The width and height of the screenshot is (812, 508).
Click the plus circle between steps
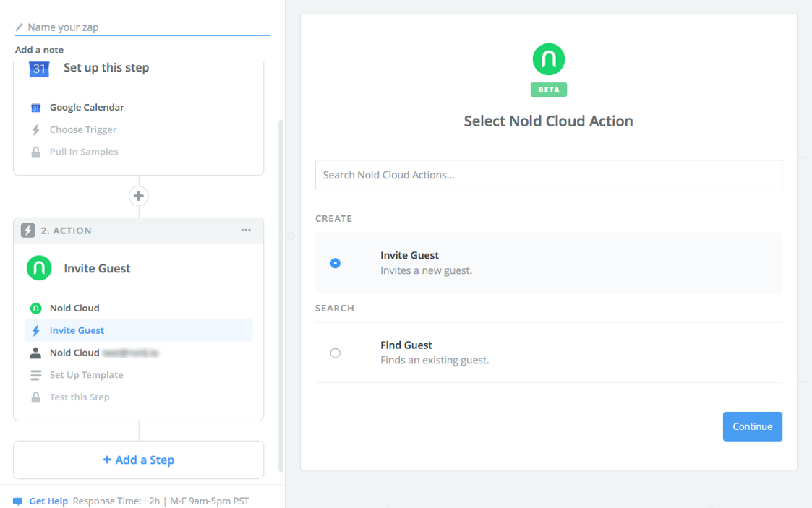pos(138,196)
